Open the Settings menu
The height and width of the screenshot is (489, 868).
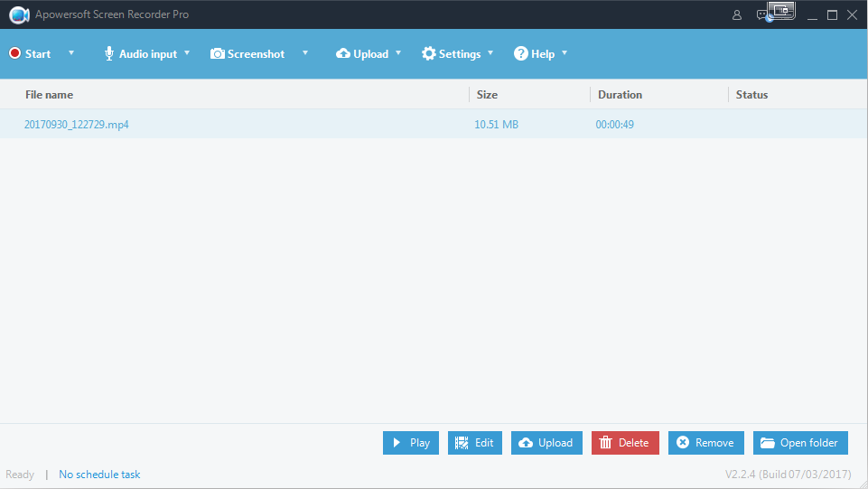[451, 53]
